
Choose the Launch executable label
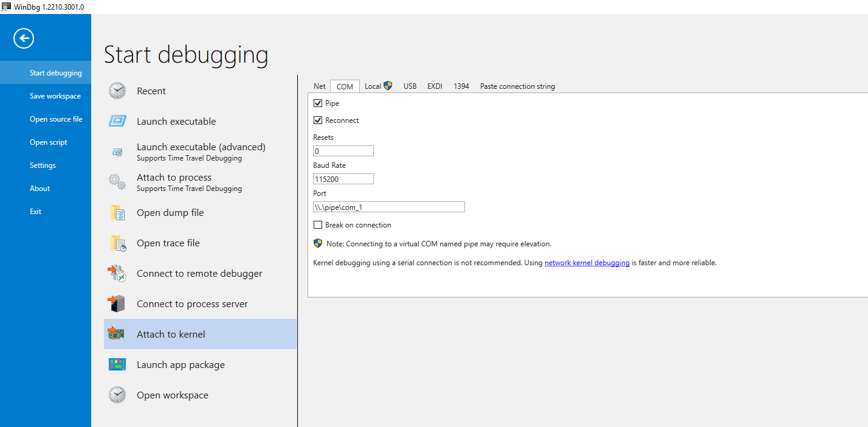pos(176,122)
